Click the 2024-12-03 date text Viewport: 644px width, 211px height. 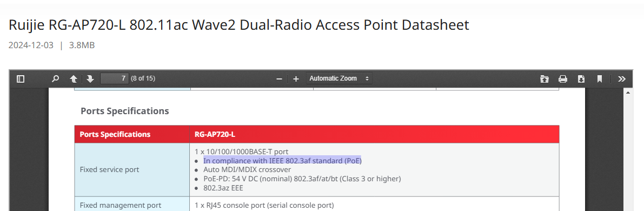[31, 45]
